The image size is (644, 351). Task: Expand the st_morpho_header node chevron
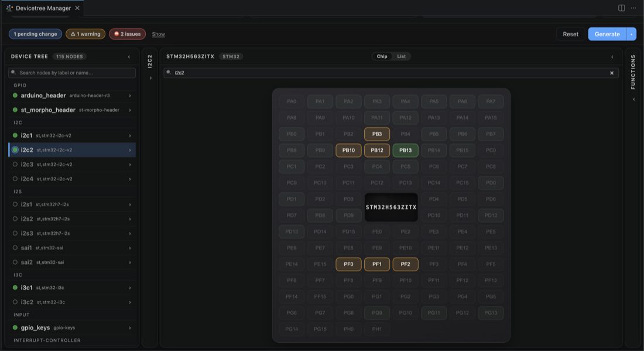click(130, 110)
